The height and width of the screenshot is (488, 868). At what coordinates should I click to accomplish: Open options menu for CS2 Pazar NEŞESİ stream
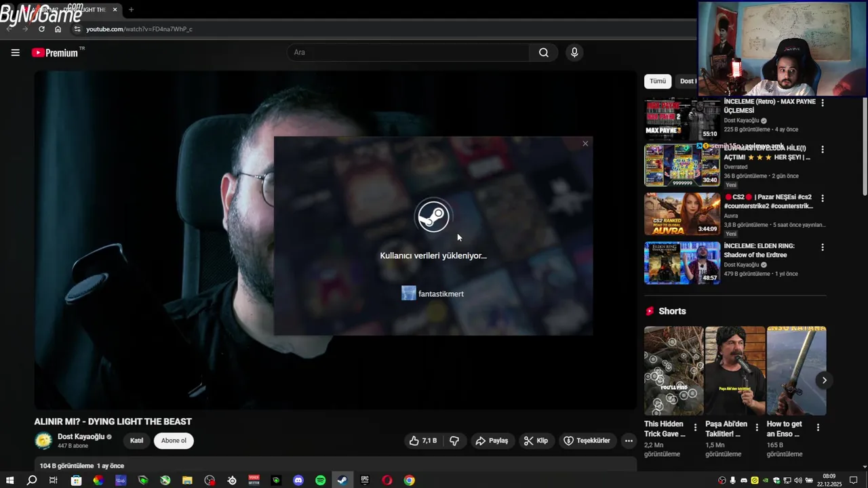tap(823, 199)
